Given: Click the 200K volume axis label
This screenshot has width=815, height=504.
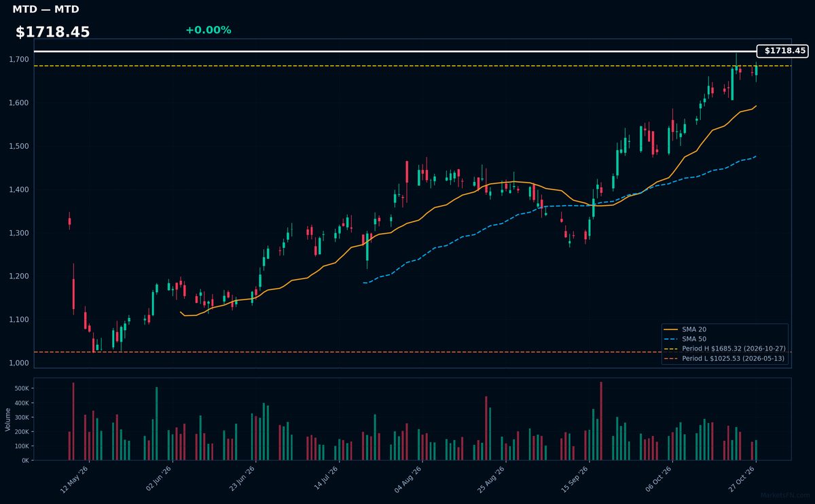Looking at the screenshot, I should 22,432.
